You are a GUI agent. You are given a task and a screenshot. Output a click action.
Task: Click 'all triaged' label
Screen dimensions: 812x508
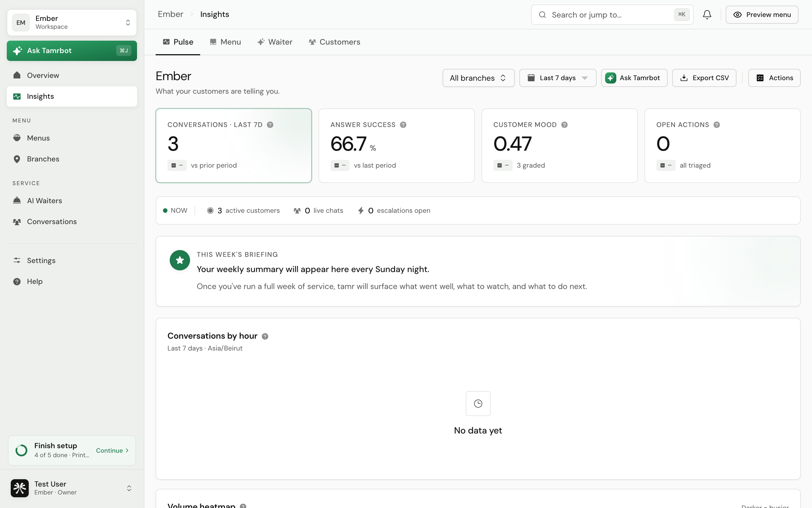coord(695,165)
